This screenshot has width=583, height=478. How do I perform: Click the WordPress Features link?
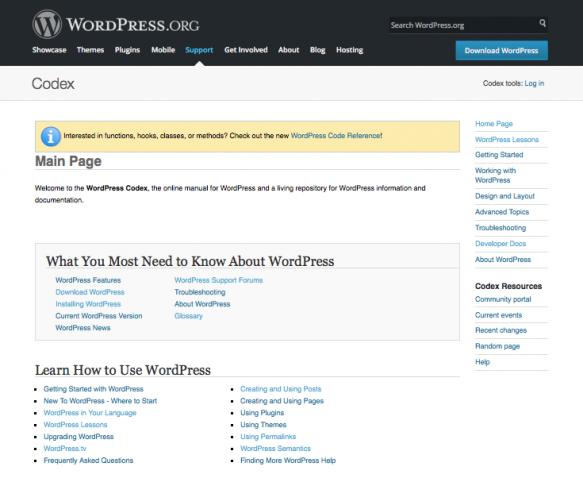coord(88,280)
